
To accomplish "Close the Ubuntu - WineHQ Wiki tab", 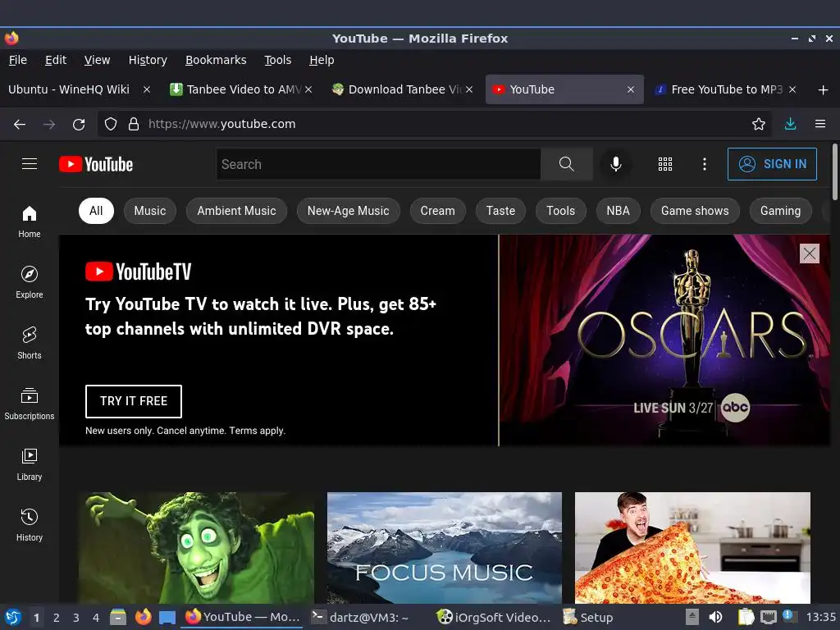I will (147, 89).
